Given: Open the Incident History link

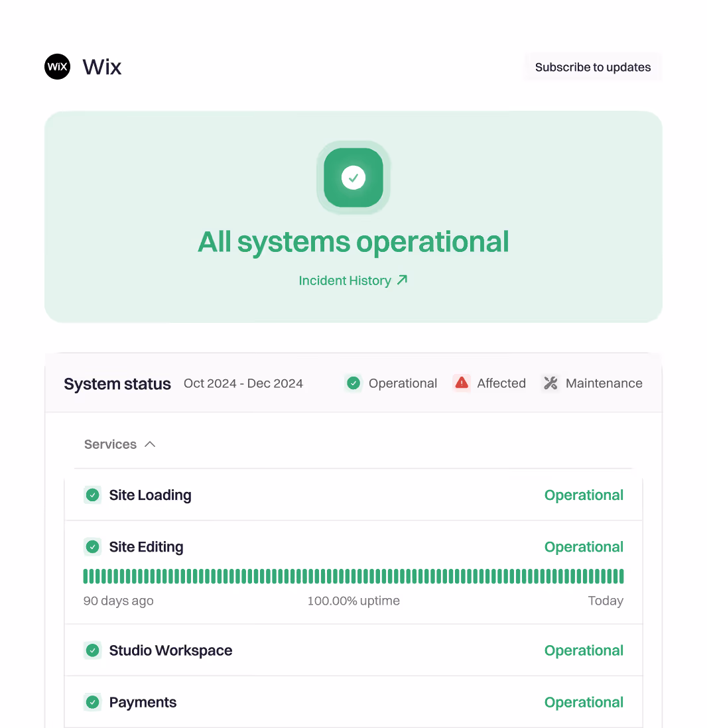Looking at the screenshot, I should 353,280.
